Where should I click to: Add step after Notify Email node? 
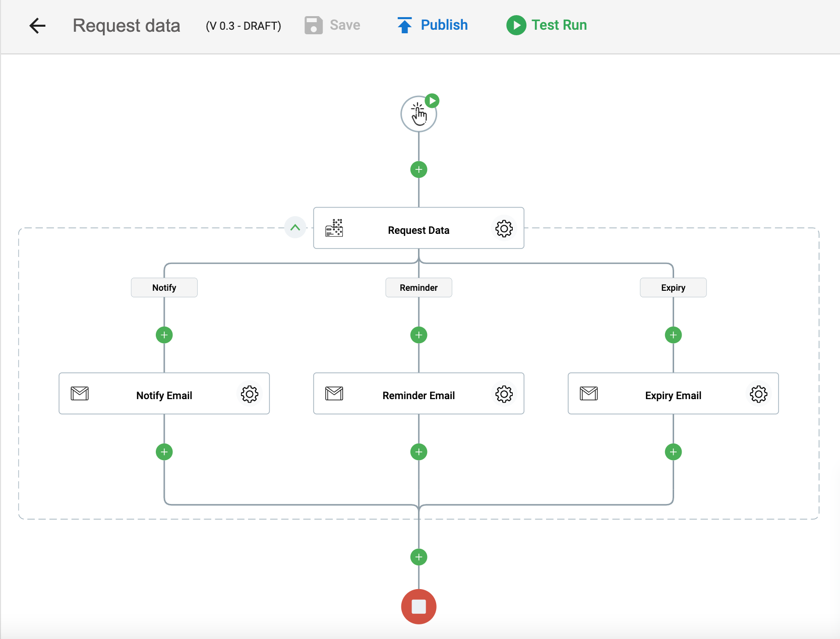pos(164,452)
